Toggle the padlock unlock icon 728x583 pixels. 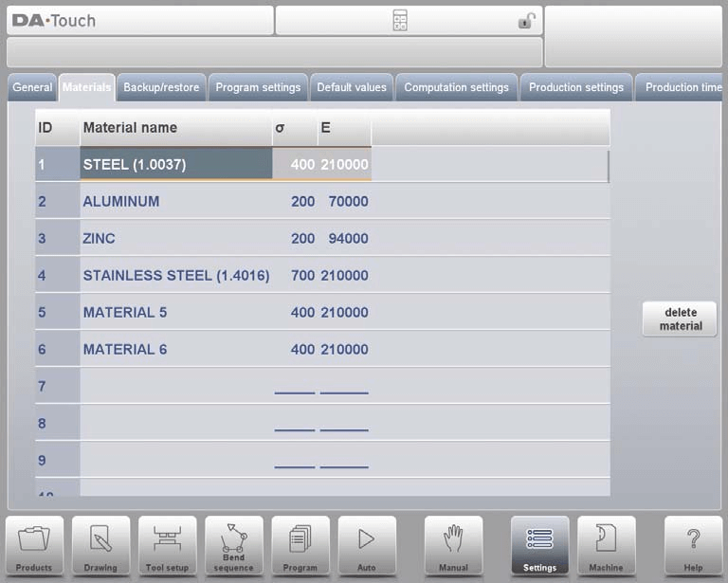click(526, 21)
